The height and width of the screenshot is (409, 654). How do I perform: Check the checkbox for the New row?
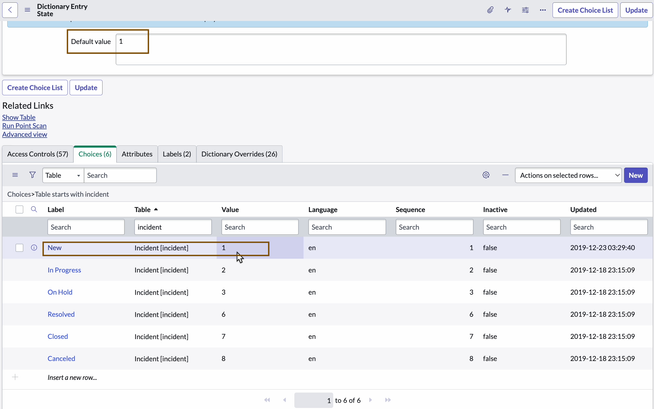tap(19, 248)
